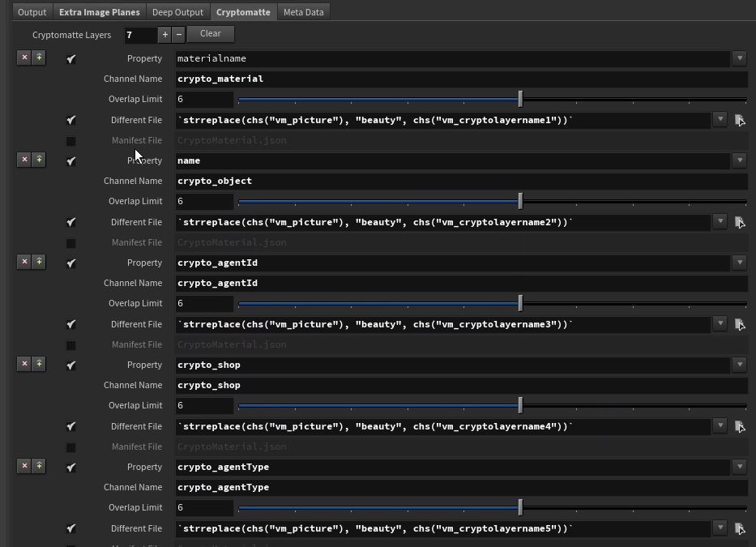Adjust Overlap Limit slider for crypto_agentType channel
Screen dimensions: 756x547
point(493,508)
